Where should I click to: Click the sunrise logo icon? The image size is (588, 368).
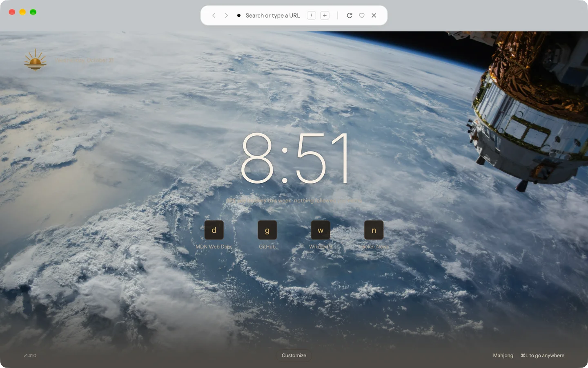35,60
